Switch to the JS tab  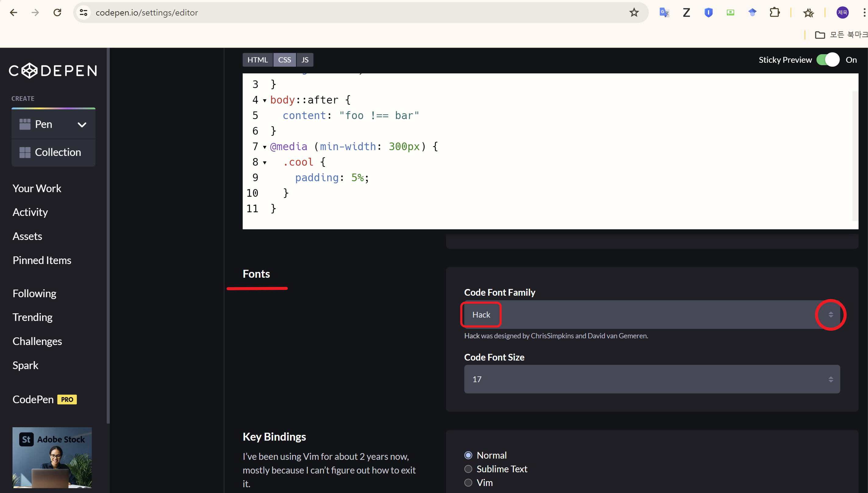[x=305, y=60]
